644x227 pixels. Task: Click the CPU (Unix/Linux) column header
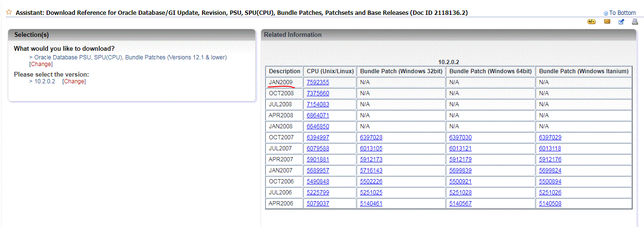coord(330,71)
